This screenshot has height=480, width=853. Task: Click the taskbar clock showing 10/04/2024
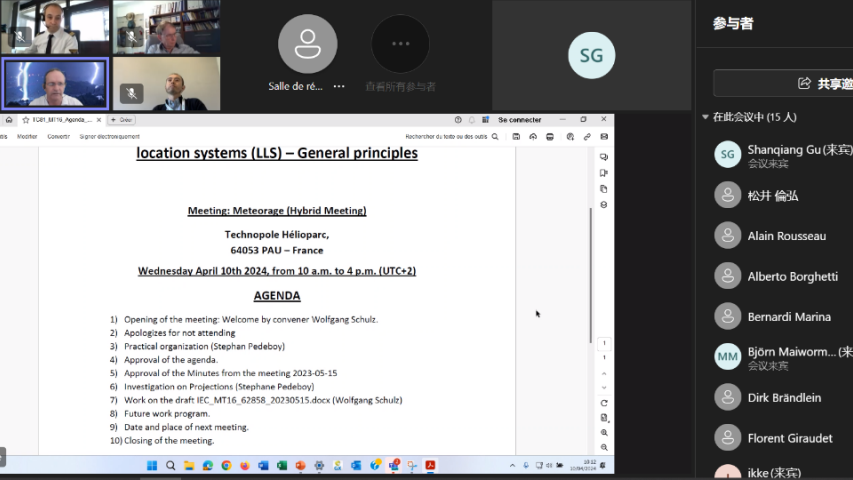pyautogui.click(x=583, y=465)
